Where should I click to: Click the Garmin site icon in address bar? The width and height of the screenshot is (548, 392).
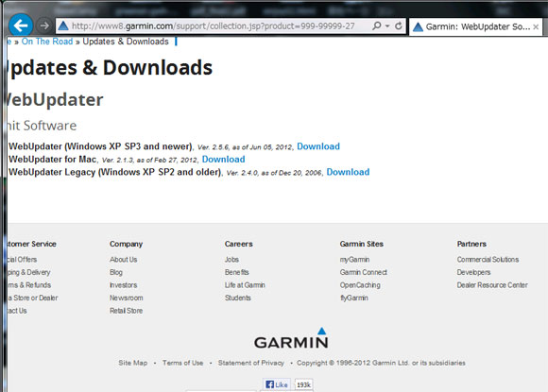pyautogui.click(x=63, y=26)
